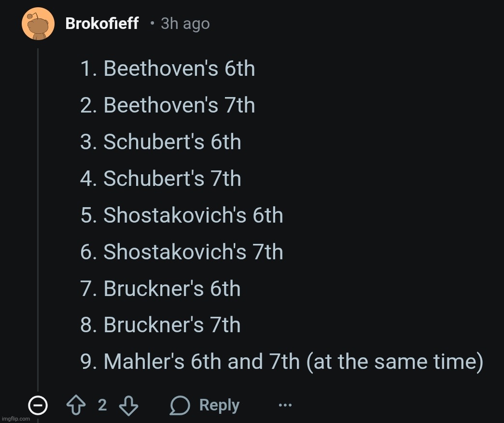Click the vertical thread line under avatar
The height and width of the screenshot is (423, 504).
(x=38, y=217)
